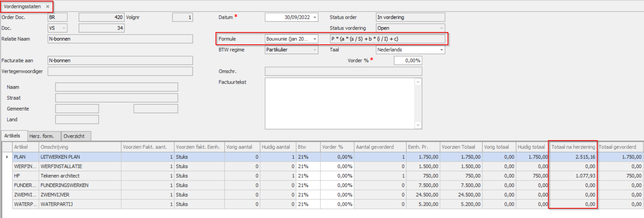Close the Vorderingsstaten tab
644x218 pixels.
[x=47, y=6]
